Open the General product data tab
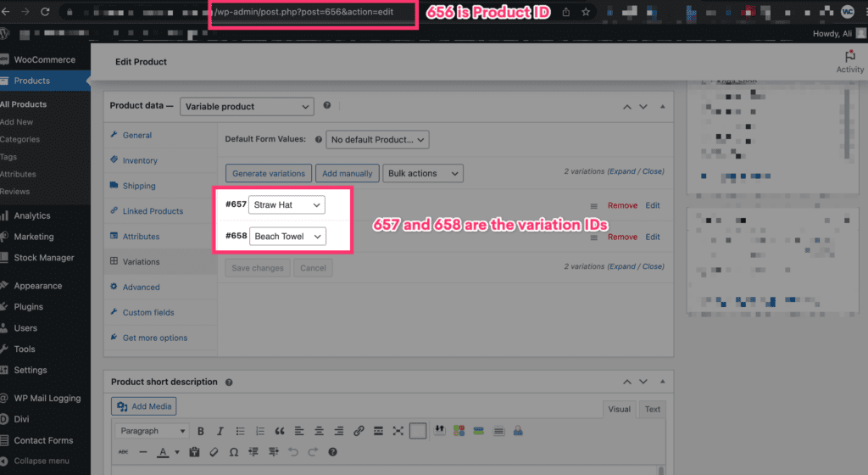 point(160,135)
